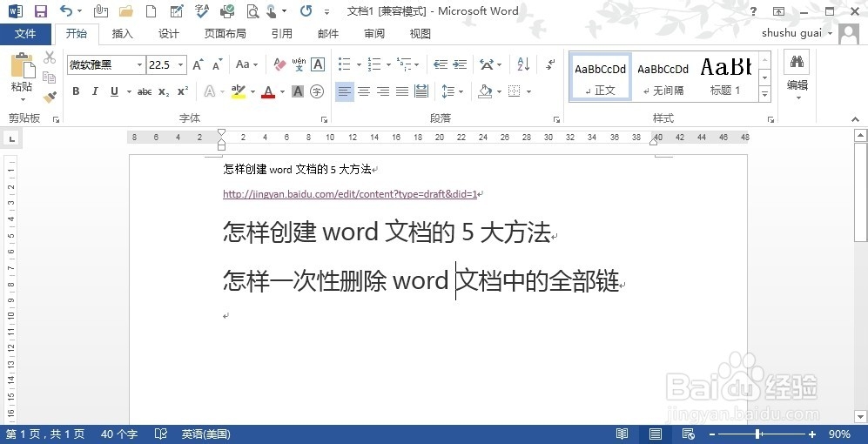Image resolution: width=868 pixels, height=444 pixels.
Task: Click the proofing errors book icon
Action: [x=161, y=434]
